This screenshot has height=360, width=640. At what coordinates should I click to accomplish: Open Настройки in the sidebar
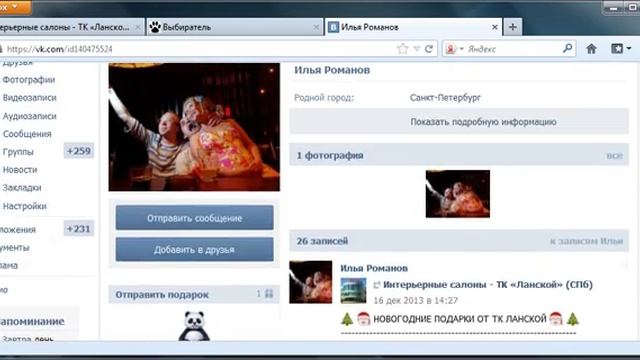[24, 206]
